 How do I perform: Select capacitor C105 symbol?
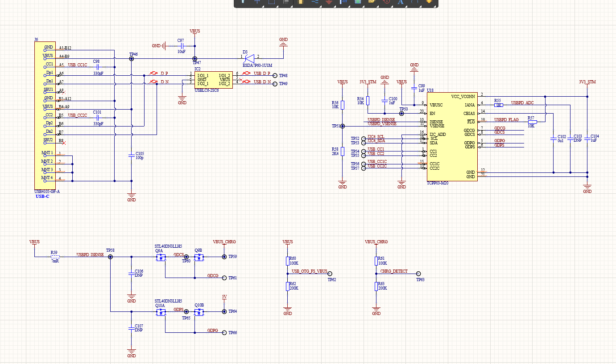pos(131,155)
